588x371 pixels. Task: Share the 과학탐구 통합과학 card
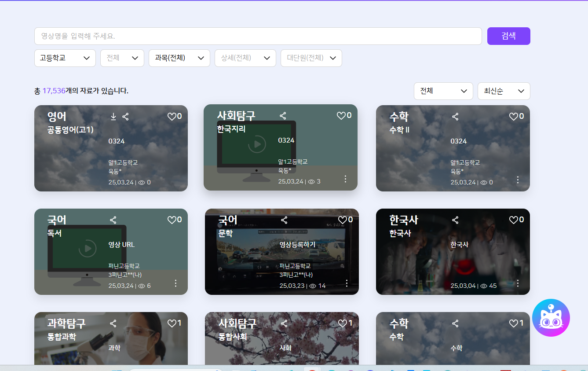(113, 323)
